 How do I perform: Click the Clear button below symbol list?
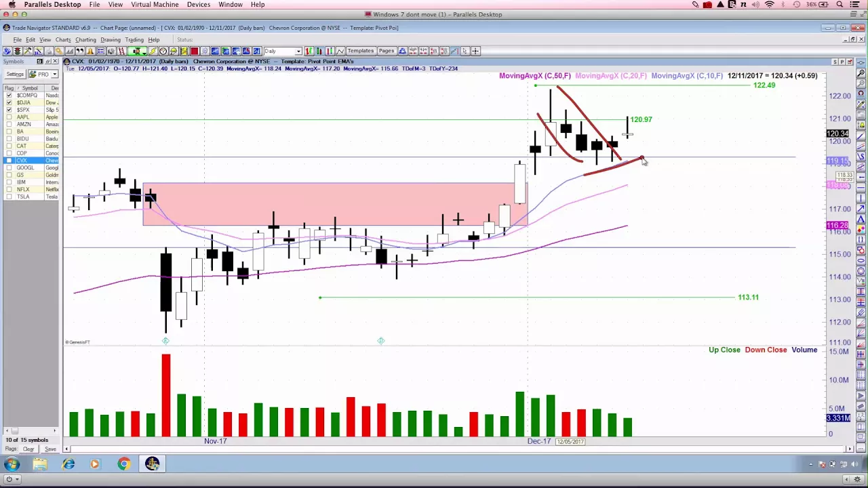coord(28,449)
